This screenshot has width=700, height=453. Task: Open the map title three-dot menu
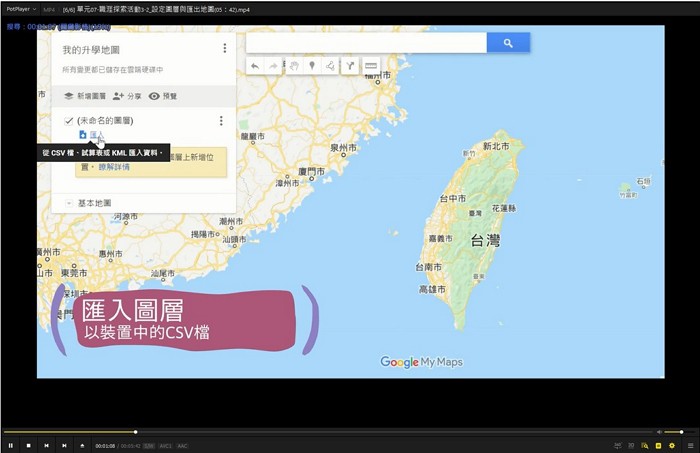pyautogui.click(x=224, y=48)
